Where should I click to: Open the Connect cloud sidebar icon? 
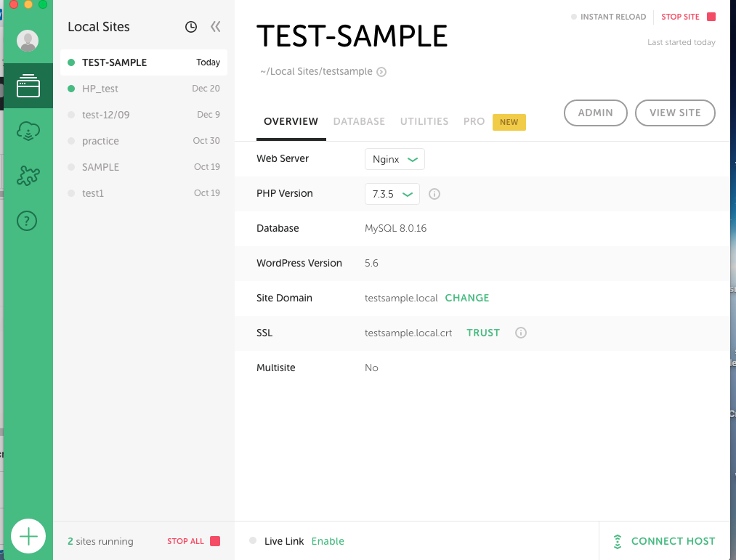pyautogui.click(x=28, y=131)
